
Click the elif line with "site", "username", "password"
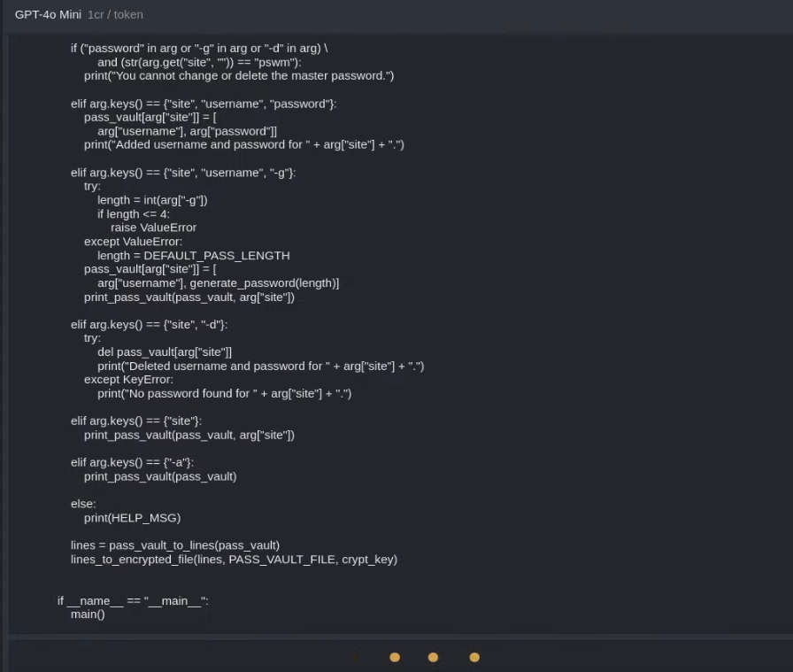tap(204, 104)
